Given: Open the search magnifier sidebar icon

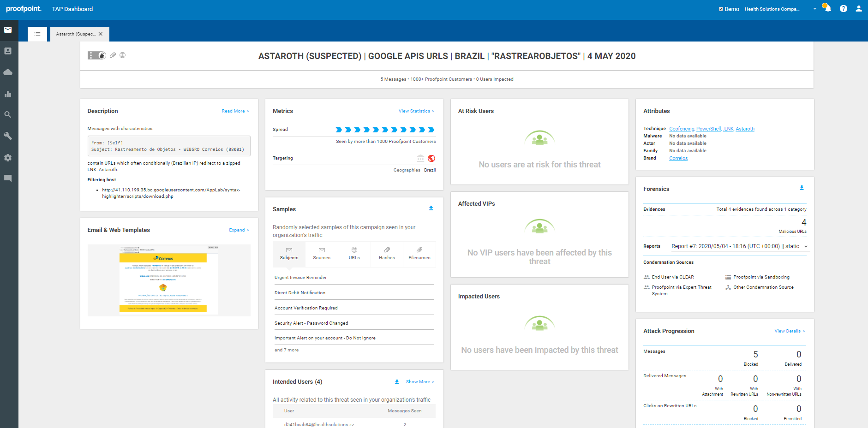Looking at the screenshot, I should [8, 115].
